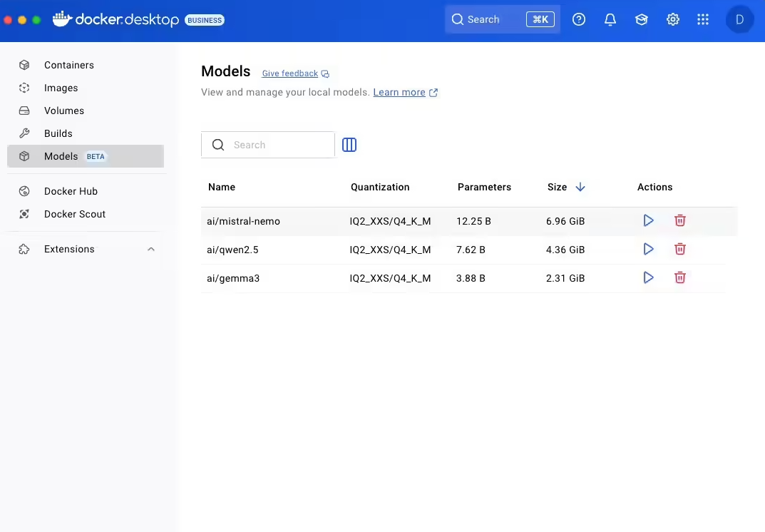Screen dimensions: 765x532
Task: Click the global Search bar in header
Action: pyautogui.click(x=503, y=19)
